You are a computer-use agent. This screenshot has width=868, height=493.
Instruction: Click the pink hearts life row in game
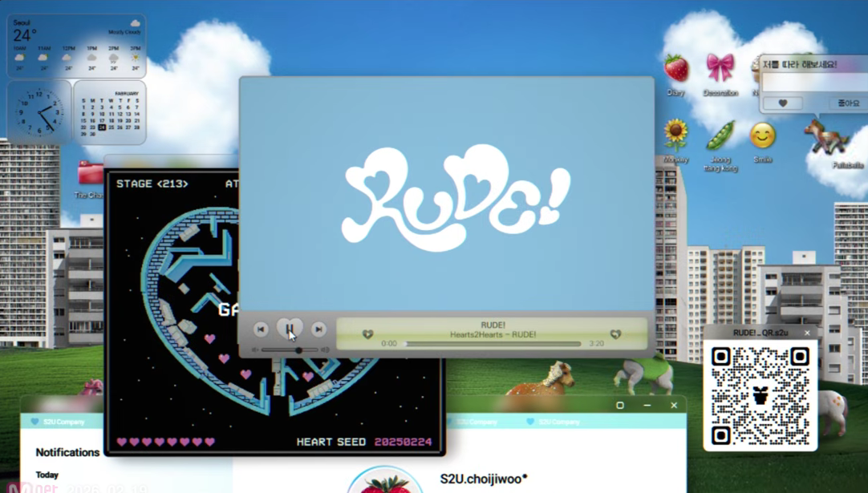tap(165, 442)
